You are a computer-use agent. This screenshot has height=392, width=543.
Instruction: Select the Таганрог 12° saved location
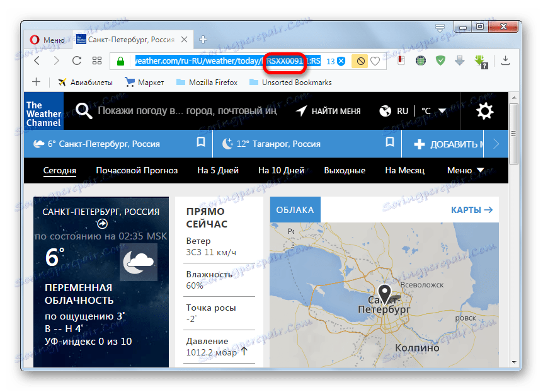click(x=272, y=144)
